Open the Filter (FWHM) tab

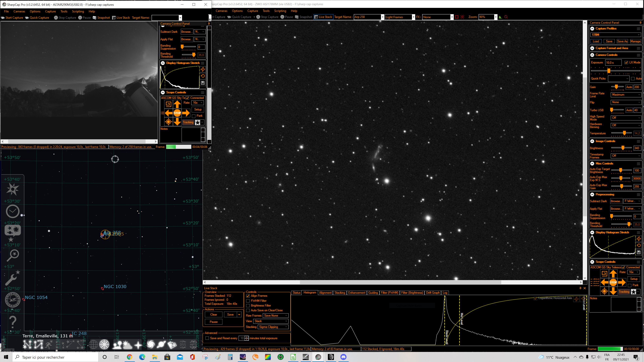point(389,293)
